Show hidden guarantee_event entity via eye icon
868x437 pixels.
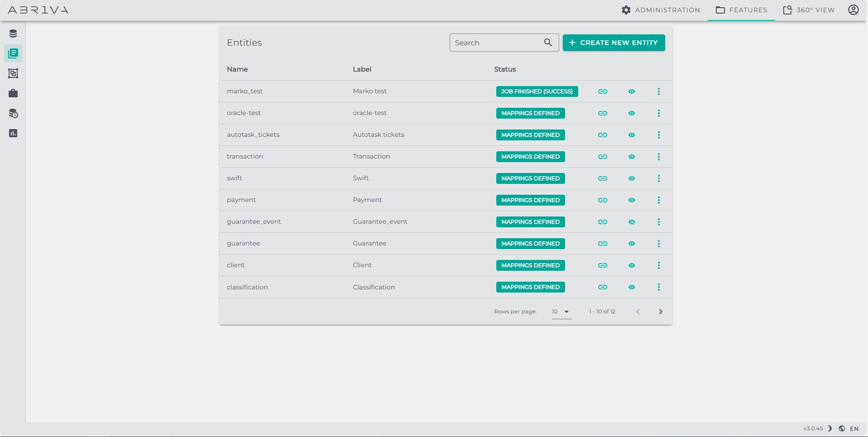[632, 222]
